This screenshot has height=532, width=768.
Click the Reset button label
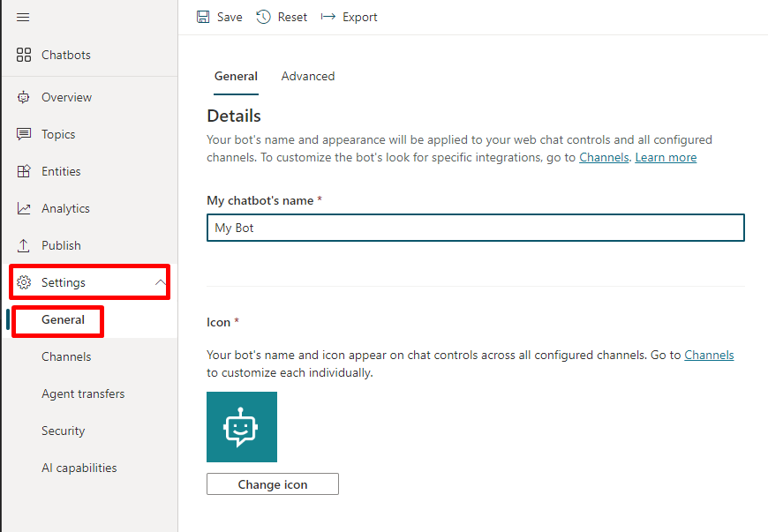292,17
